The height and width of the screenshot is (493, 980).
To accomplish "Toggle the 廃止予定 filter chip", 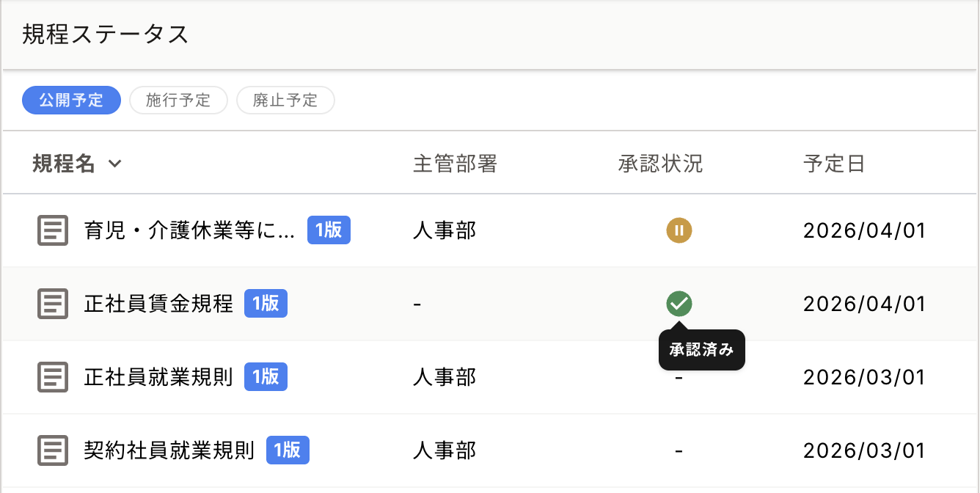I will pos(285,101).
